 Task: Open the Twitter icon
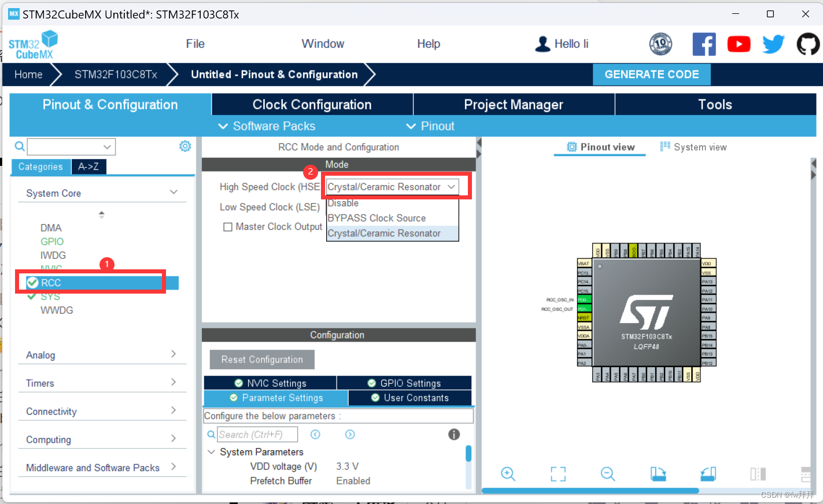[x=773, y=44]
